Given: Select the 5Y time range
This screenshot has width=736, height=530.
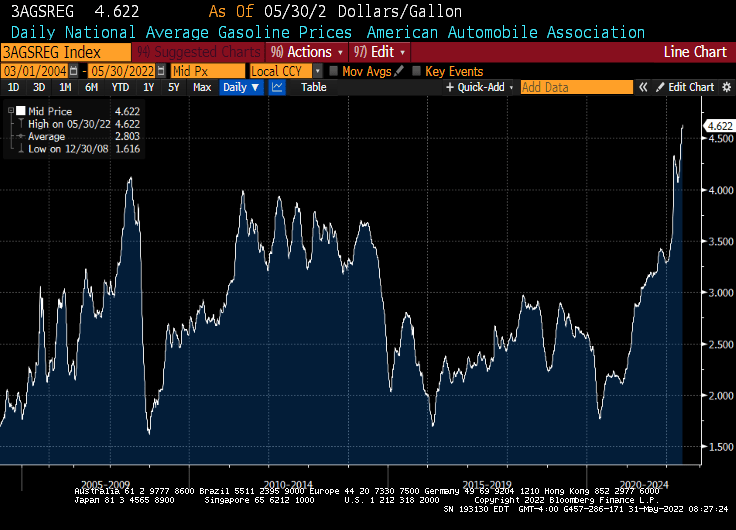Looking at the screenshot, I should [173, 87].
